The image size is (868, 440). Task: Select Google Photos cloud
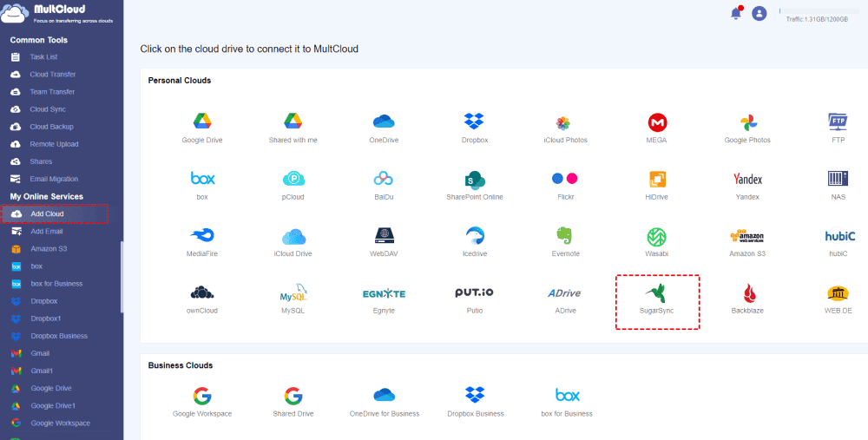pyautogui.click(x=747, y=128)
